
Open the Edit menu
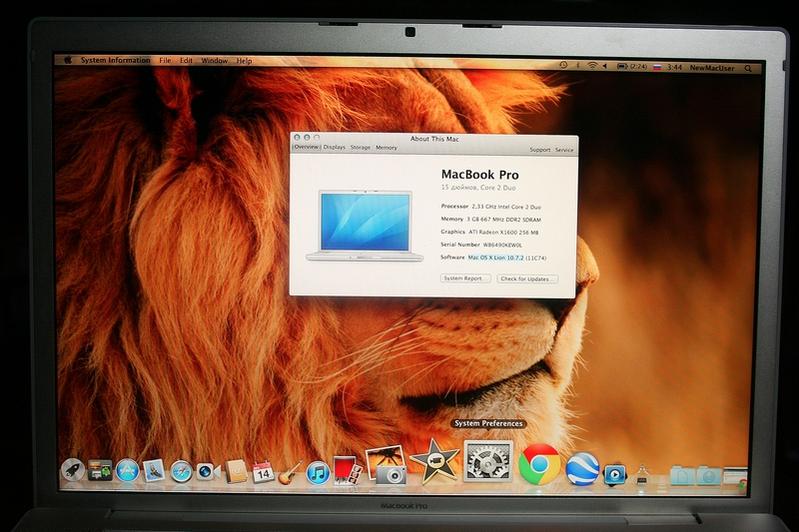(x=186, y=60)
